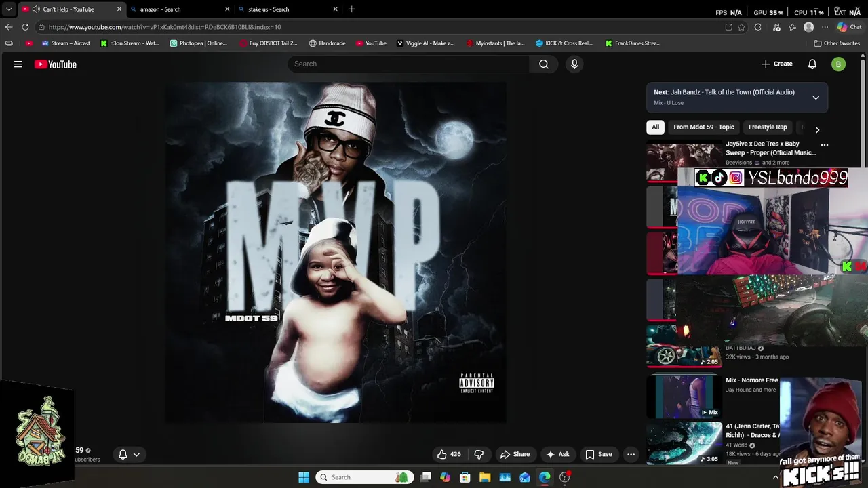The width and height of the screenshot is (868, 488).
Task: Open the KICK & Cross Real bookmark
Action: 564,43
